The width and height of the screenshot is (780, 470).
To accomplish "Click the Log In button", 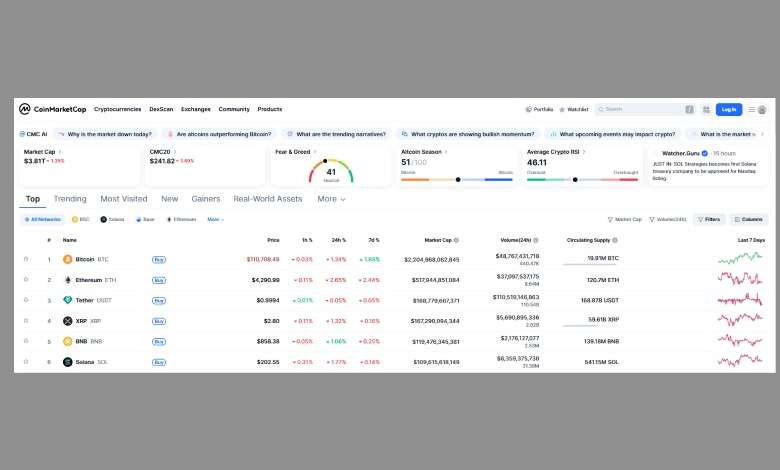I will pyautogui.click(x=729, y=109).
